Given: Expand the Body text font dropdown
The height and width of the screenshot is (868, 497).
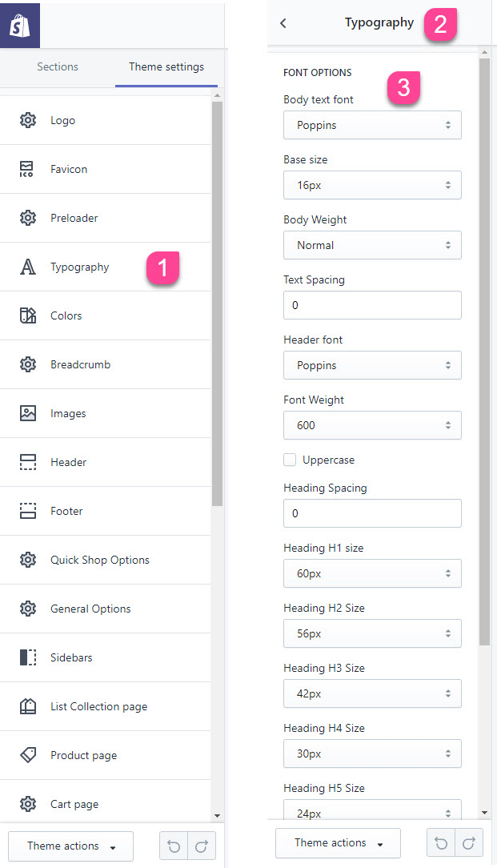Looking at the screenshot, I should click(372, 125).
